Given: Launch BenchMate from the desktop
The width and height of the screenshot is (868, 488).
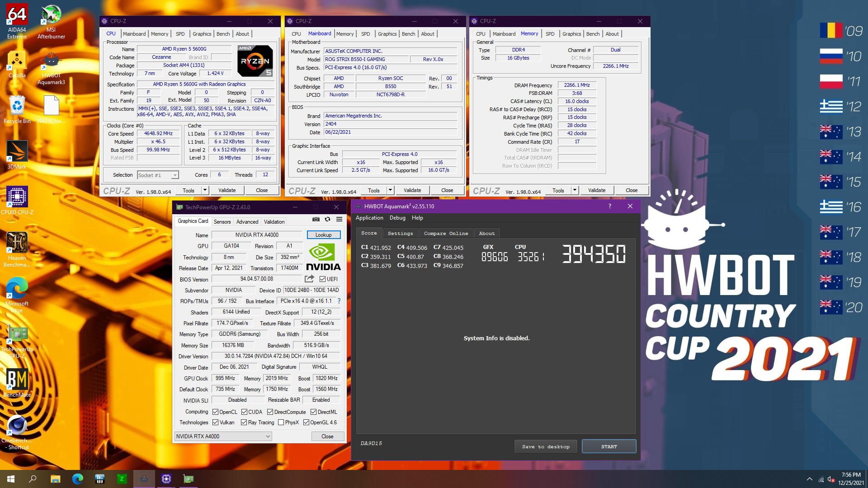Looking at the screenshot, I should click(17, 383).
